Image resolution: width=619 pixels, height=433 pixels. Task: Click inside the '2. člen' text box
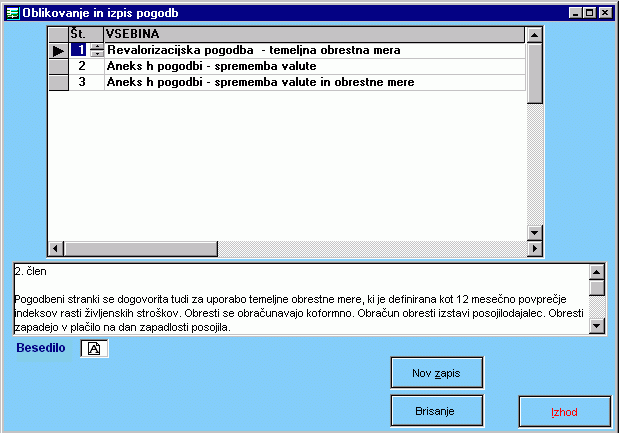pyautogui.click(x=301, y=299)
